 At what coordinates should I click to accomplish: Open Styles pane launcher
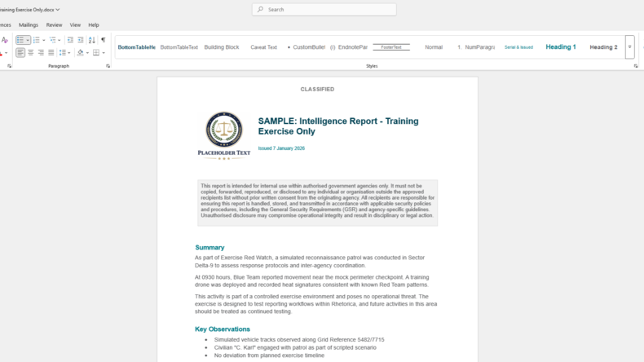point(635,66)
